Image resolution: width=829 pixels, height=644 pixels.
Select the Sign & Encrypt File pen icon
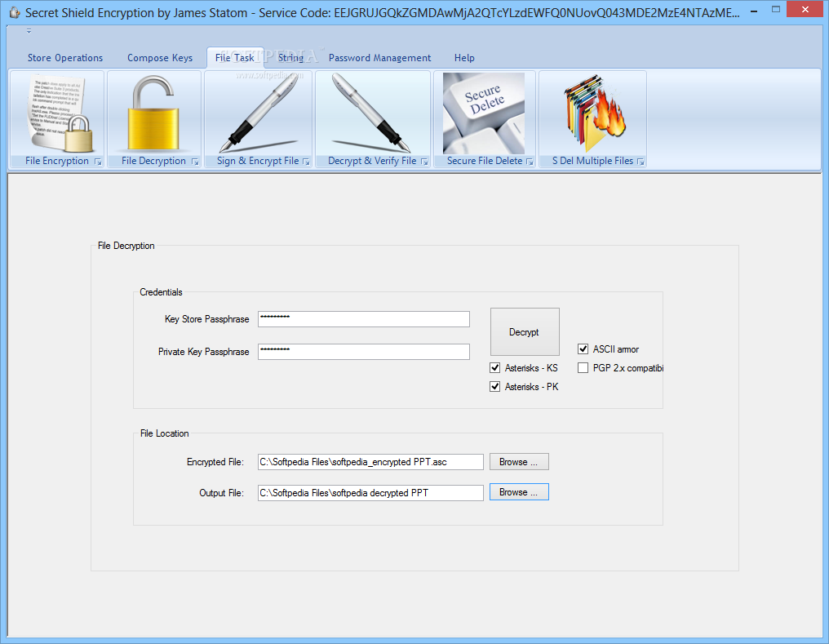(259, 113)
